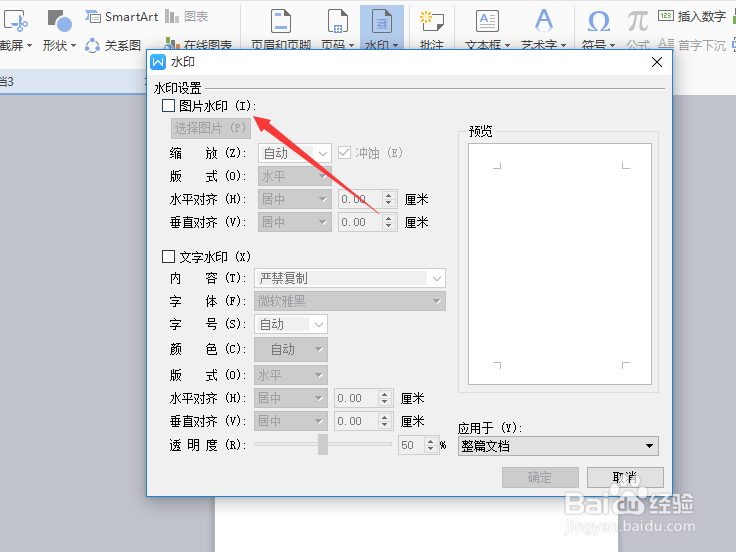The height and width of the screenshot is (552, 736).
Task: Expand the 截屏 dropdown arrow
Action: (30, 46)
